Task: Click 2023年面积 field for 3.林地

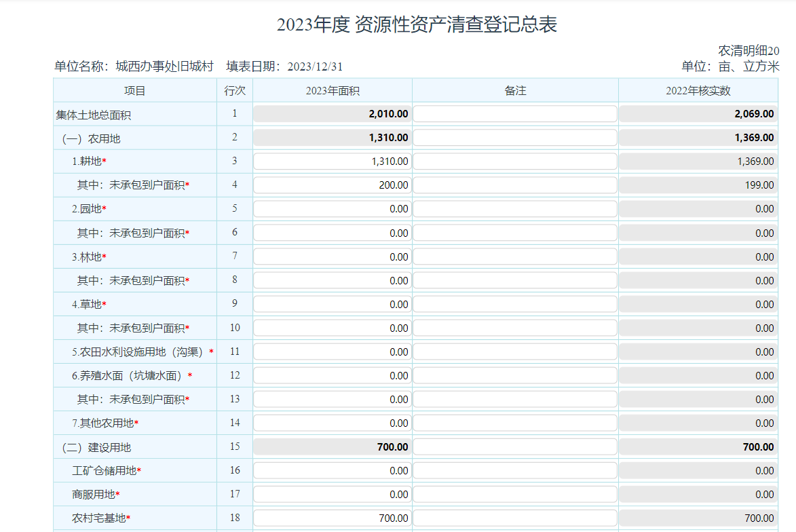Action: click(333, 257)
